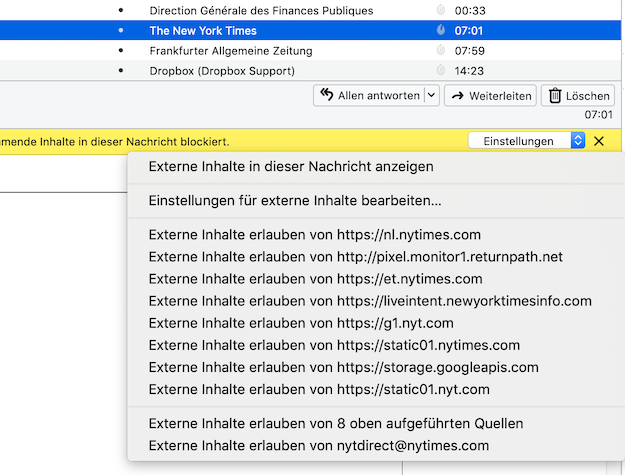Toggle read status dot for Frankfurter Allgemeine Zeitung
Viewport: 625px width, 475px height.
pyautogui.click(x=121, y=51)
